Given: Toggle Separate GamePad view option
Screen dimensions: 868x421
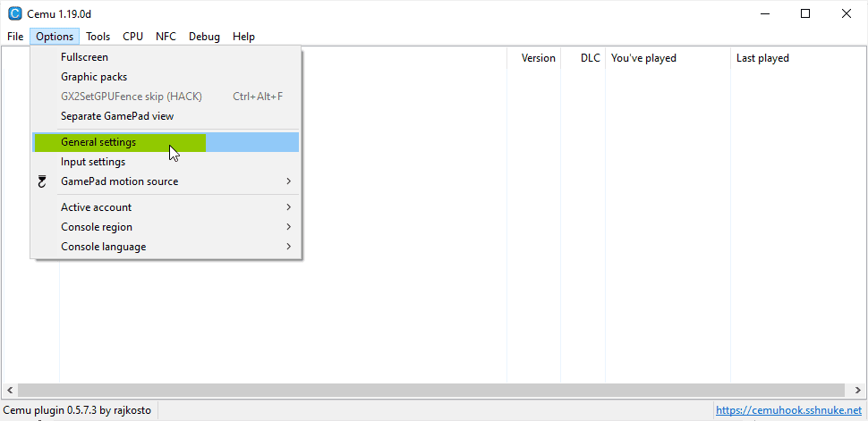Looking at the screenshot, I should tap(117, 116).
